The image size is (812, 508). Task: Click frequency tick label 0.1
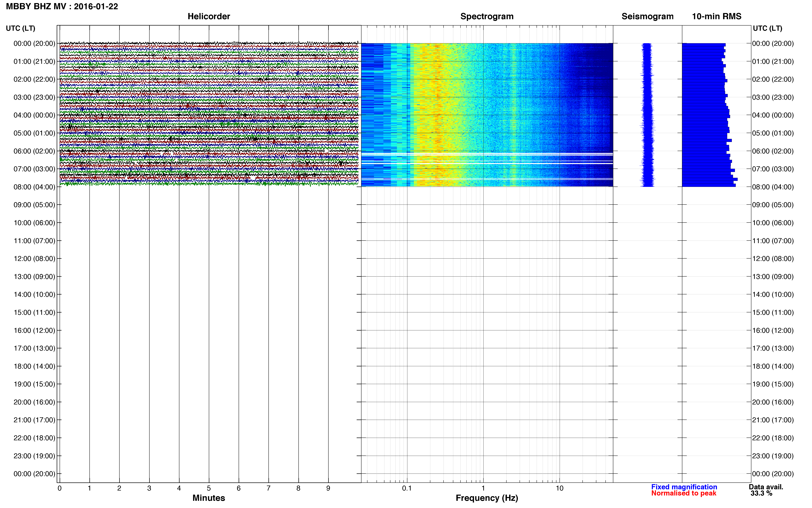407,488
